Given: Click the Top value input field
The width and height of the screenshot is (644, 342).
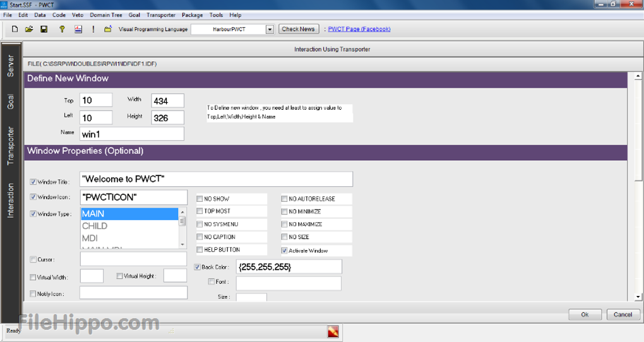Looking at the screenshot, I should 96,100.
